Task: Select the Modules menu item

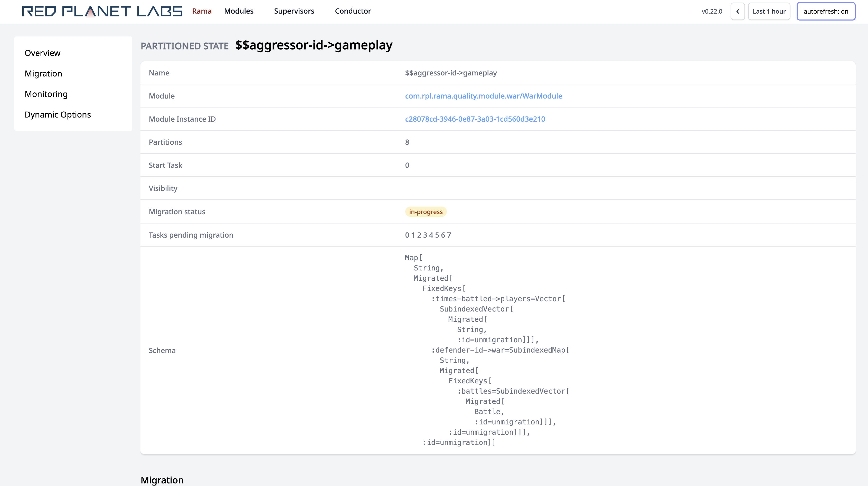Action: (238, 11)
